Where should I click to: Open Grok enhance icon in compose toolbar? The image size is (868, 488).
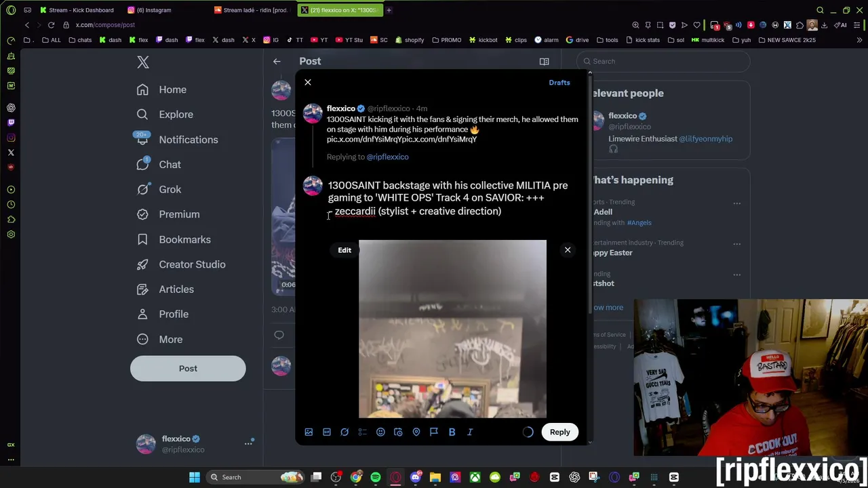tap(344, 432)
